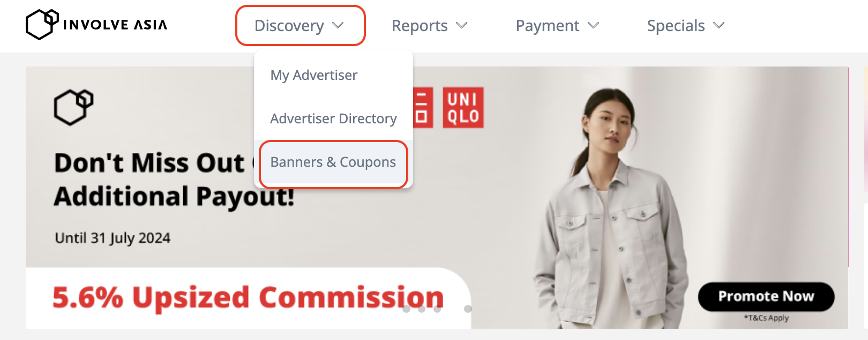Click the Involve Asia hexagon logo in header
Image resolution: width=868 pixels, height=340 pixels.
(x=42, y=25)
